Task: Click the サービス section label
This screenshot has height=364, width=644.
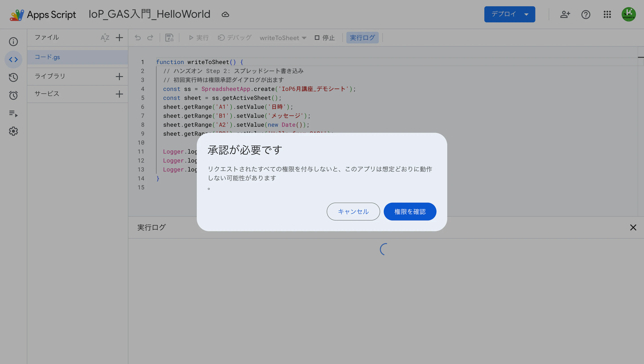Action: pyautogui.click(x=47, y=94)
